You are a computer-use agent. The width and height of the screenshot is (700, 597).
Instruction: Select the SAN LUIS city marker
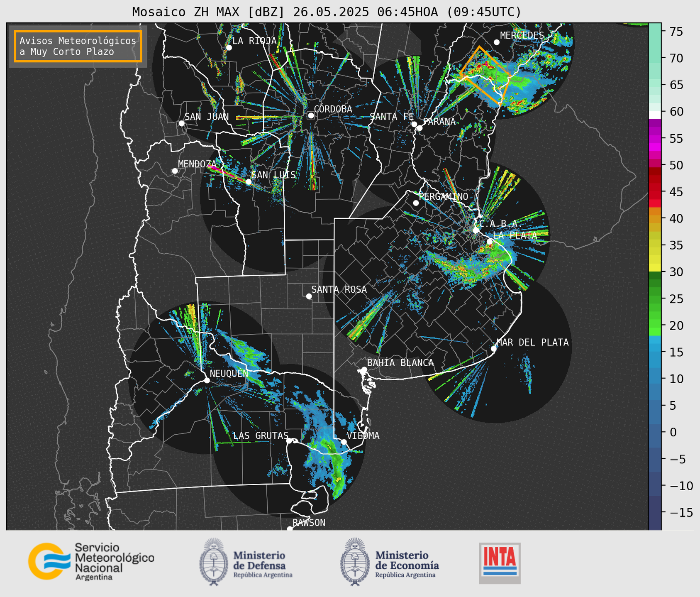pos(249,182)
